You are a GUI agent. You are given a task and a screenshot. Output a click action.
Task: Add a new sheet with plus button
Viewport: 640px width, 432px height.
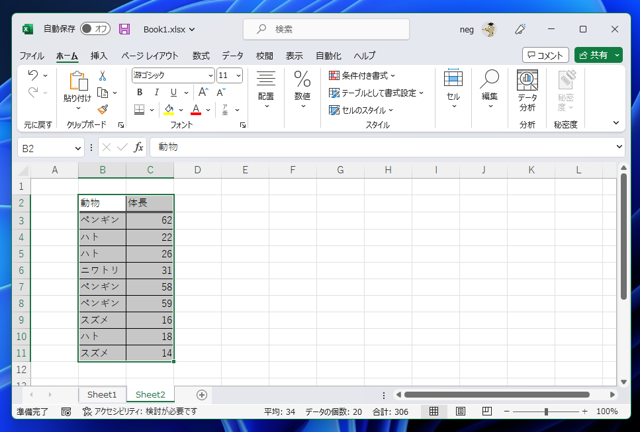coord(202,395)
